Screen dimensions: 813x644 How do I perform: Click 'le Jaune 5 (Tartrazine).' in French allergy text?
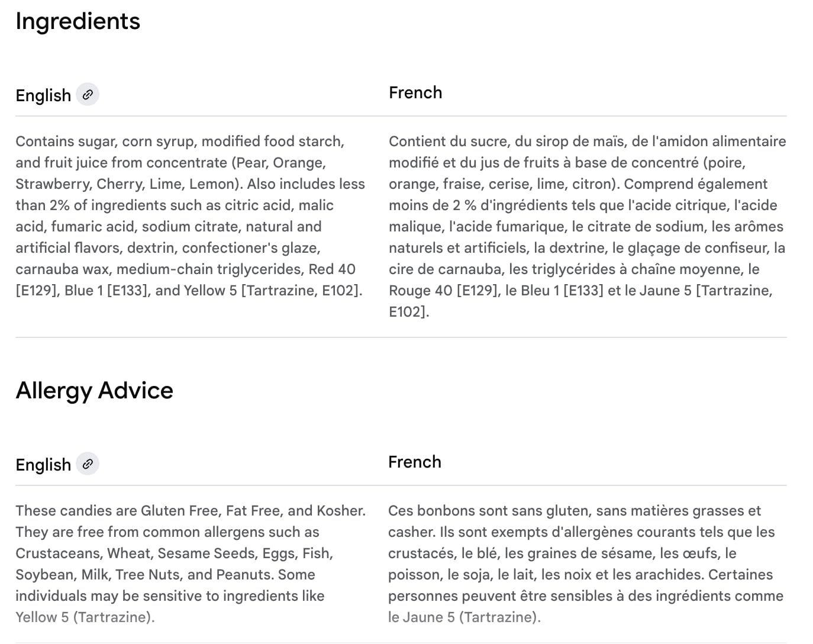tap(464, 617)
